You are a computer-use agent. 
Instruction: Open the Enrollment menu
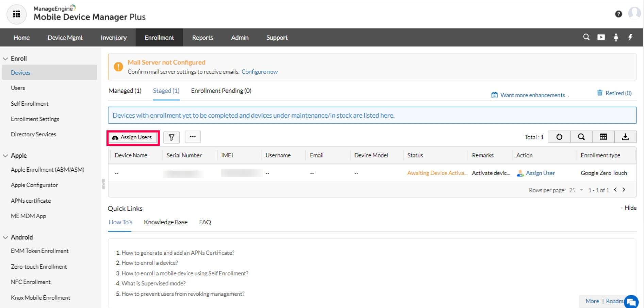click(x=159, y=37)
